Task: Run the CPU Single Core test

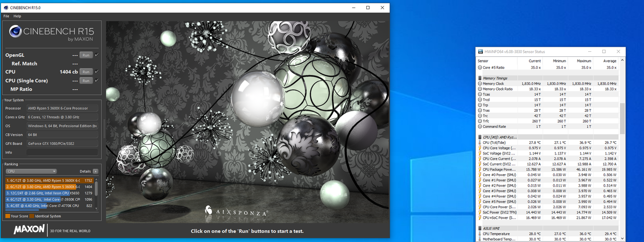Action: coord(86,80)
